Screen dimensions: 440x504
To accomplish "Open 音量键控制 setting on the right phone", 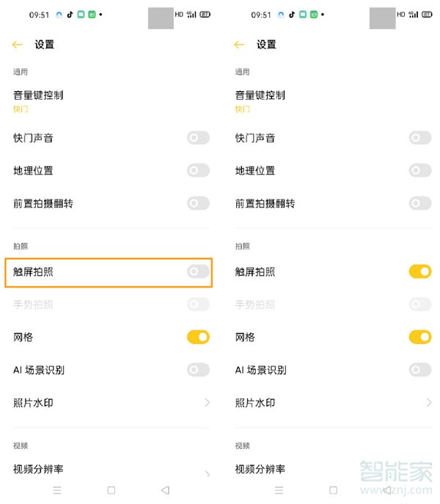I will point(260,95).
